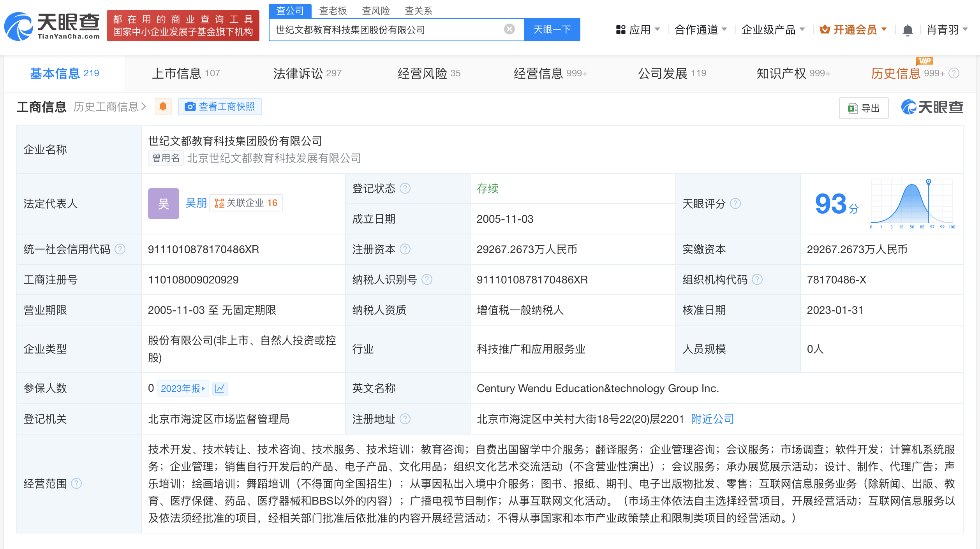The height and width of the screenshot is (549, 980).
Task: Click the help icon beside 历史信息
Action: [x=954, y=73]
